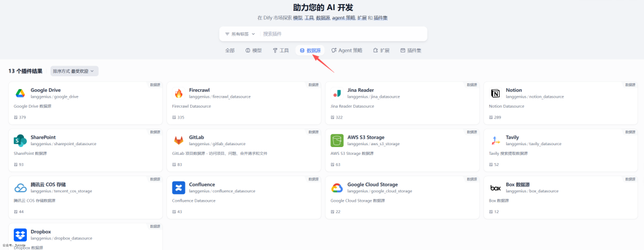Click the 插件集 link in the subtitle
The width and height of the screenshot is (644, 250).
tap(380, 18)
